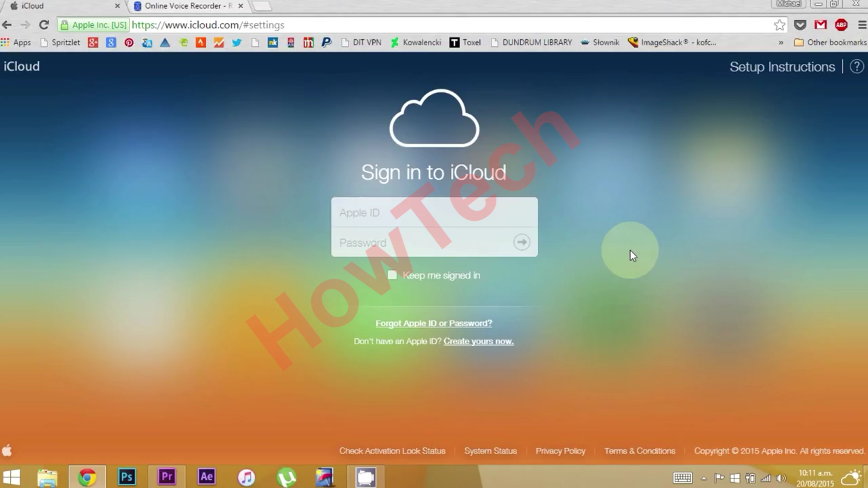Open uTorrent from taskbar
This screenshot has height=488, width=868.
(287, 477)
